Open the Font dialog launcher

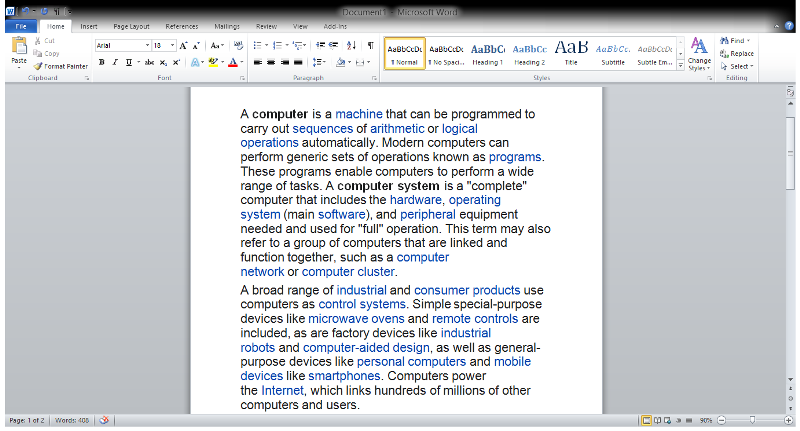pos(242,78)
